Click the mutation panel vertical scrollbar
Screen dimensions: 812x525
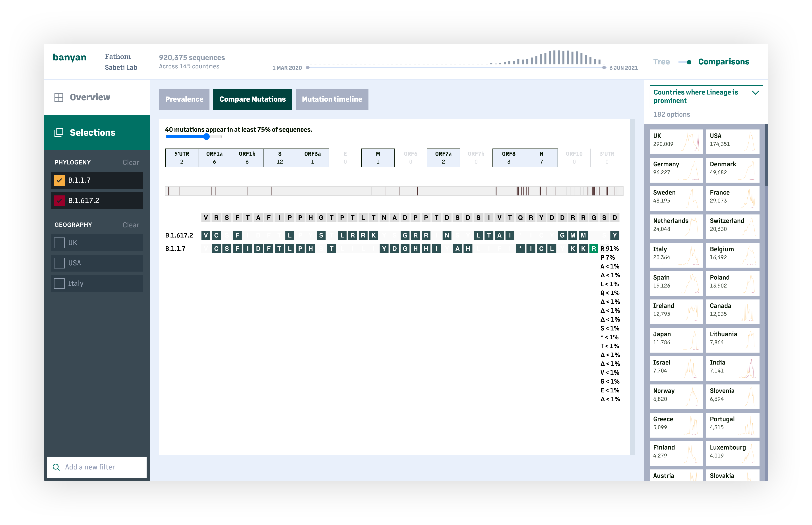(x=632, y=286)
